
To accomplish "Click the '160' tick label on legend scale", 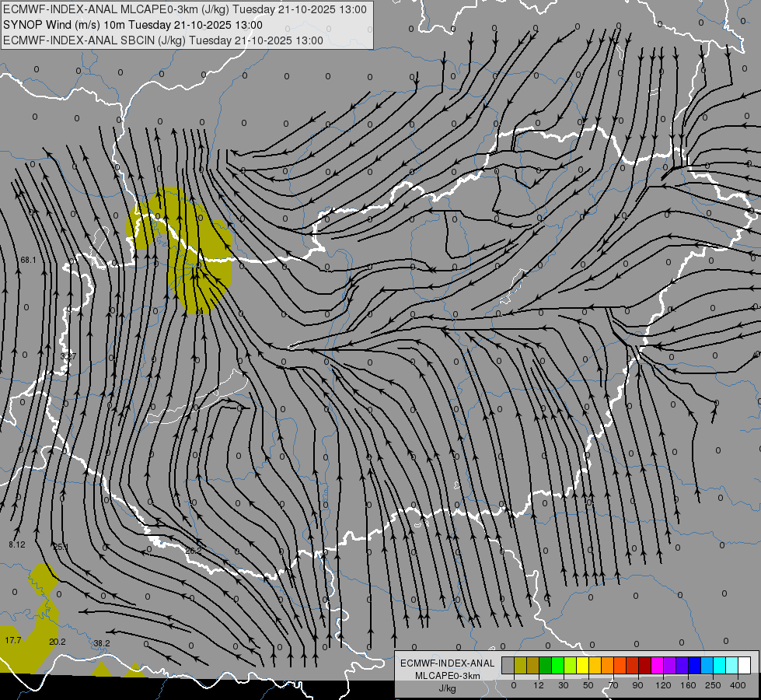I will (688, 685).
